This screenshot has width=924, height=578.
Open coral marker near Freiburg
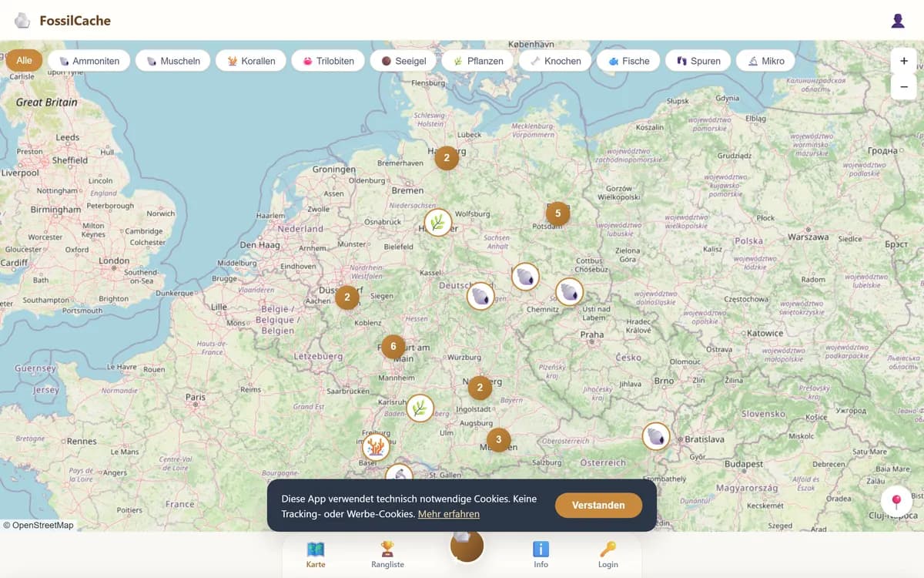coord(376,446)
